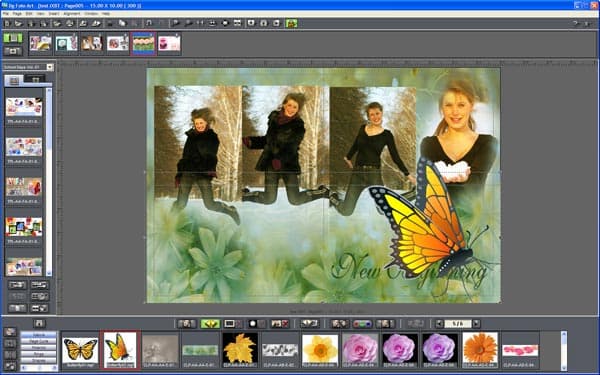Expand the template collection dropdown
The width and height of the screenshot is (600, 375).
(x=50, y=67)
